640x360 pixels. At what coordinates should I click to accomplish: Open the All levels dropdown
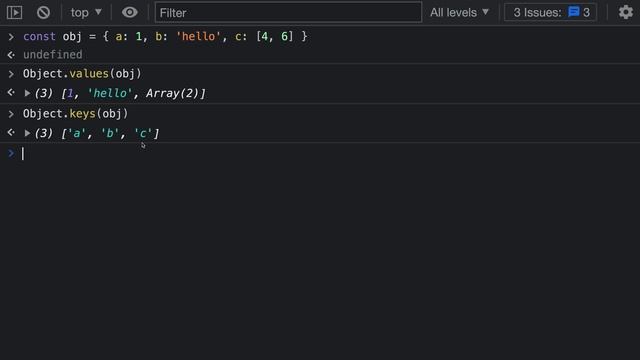459,13
